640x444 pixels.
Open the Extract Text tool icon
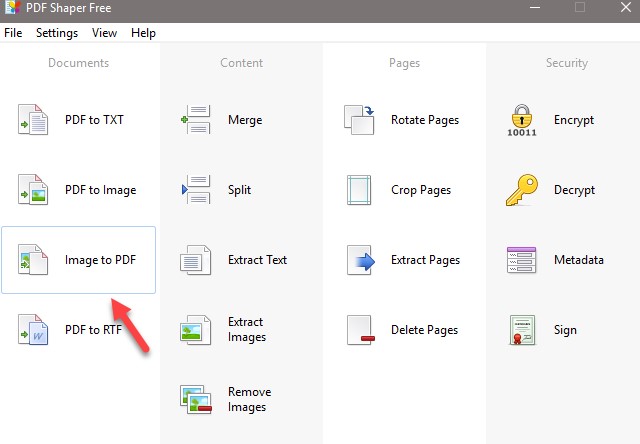pyautogui.click(x=195, y=260)
